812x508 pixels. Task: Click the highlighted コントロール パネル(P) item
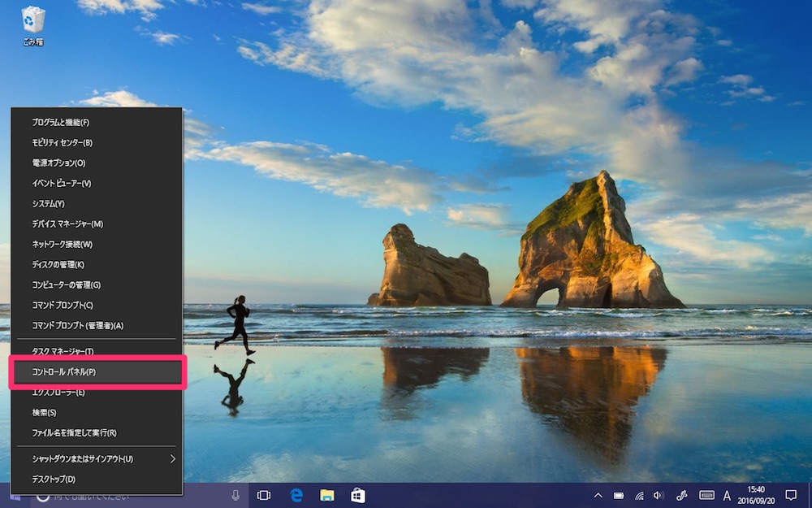click(x=97, y=371)
